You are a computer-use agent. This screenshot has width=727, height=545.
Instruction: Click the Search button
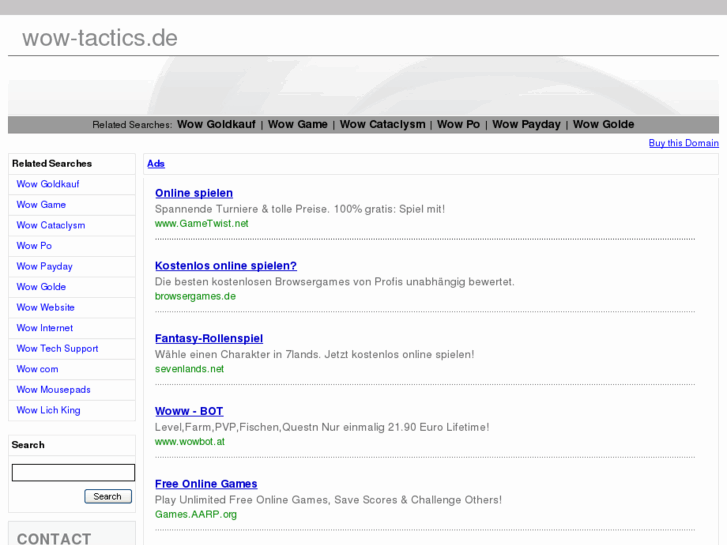(108, 496)
